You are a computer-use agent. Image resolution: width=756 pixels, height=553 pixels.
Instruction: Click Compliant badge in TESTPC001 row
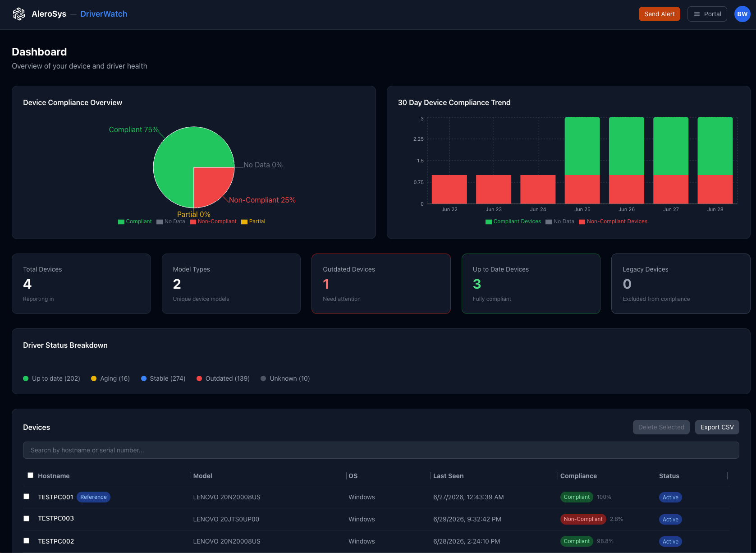point(577,497)
